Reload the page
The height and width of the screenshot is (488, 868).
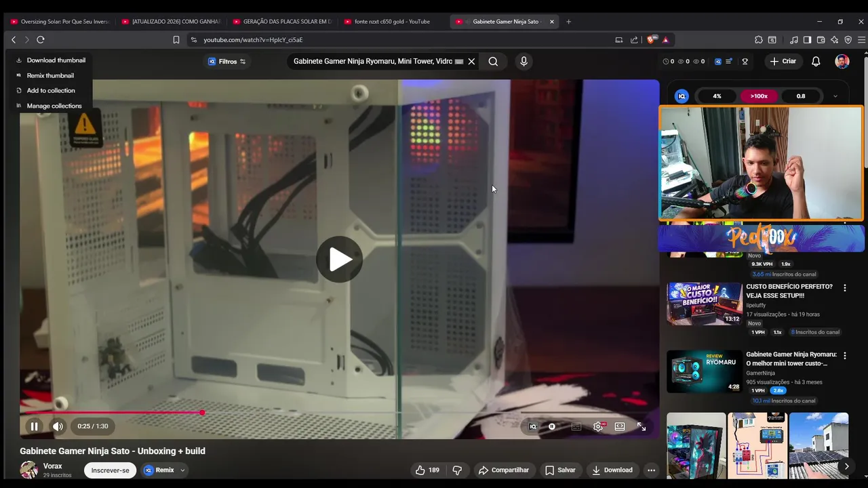tap(41, 40)
